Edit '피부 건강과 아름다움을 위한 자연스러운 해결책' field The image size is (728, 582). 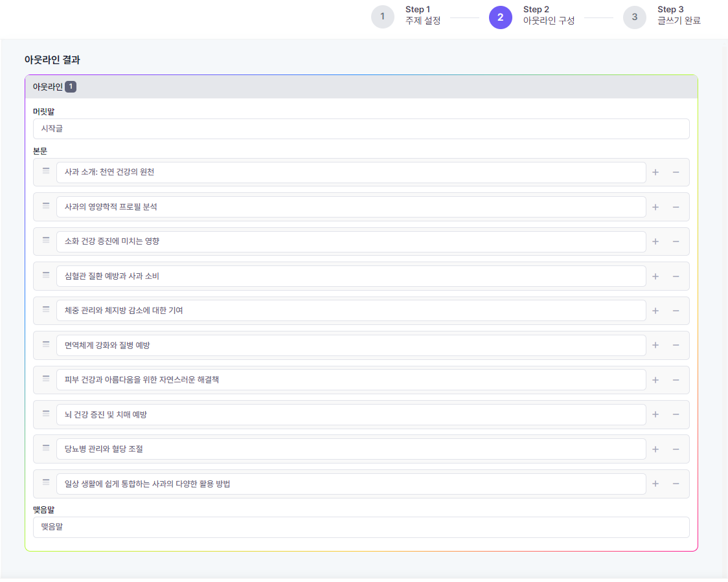tap(351, 380)
